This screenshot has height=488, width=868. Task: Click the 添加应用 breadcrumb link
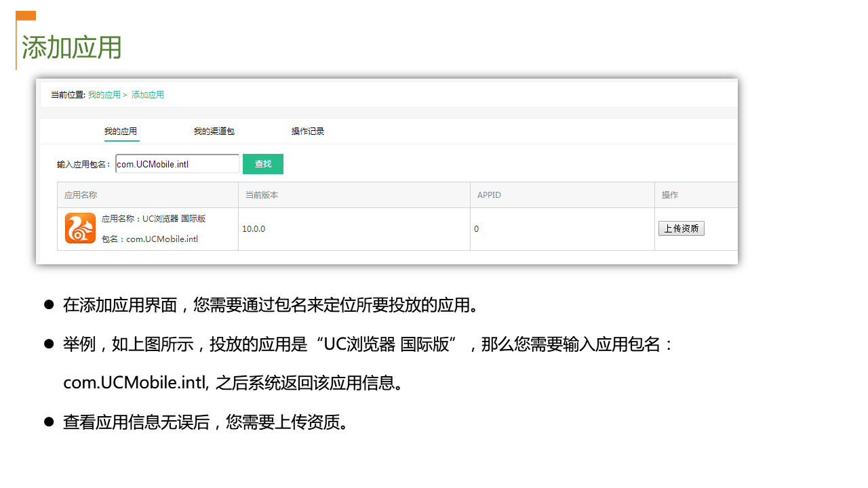pyautogui.click(x=148, y=95)
